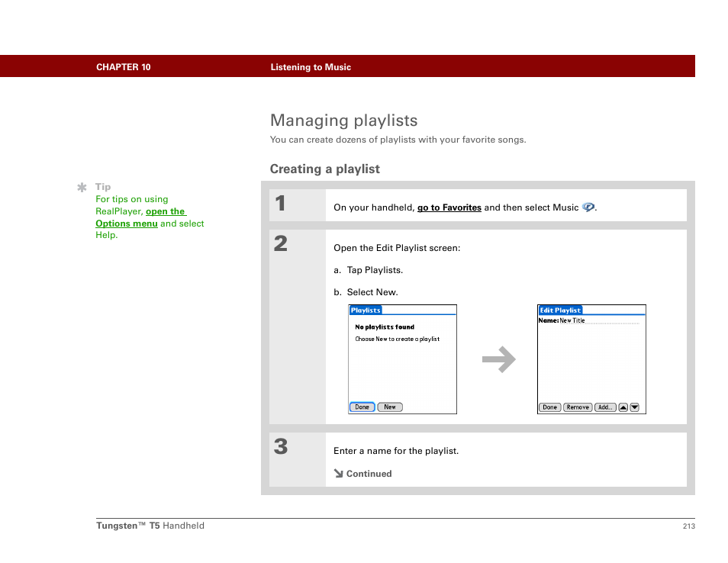
Task: Tap Remove in the Edit Playlist screen
Action: coord(578,407)
